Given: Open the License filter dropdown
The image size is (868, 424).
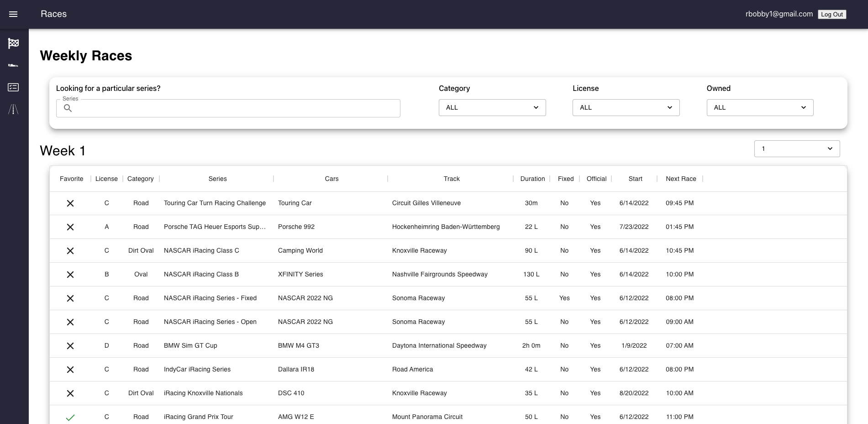Looking at the screenshot, I should (x=626, y=107).
